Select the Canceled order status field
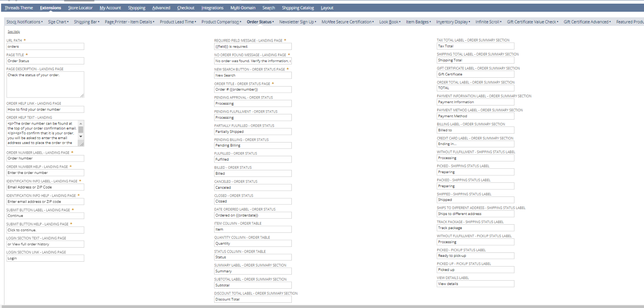Viewport: 644px width, 308px height. click(253, 188)
